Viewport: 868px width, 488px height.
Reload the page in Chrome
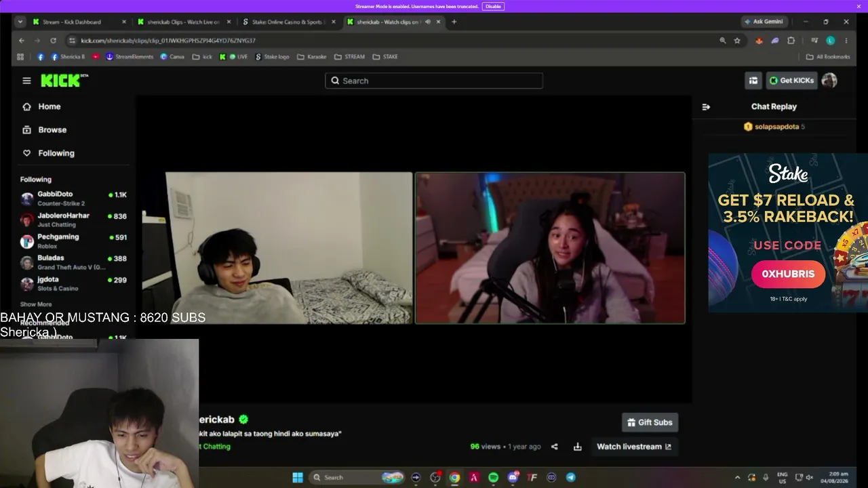(x=53, y=41)
